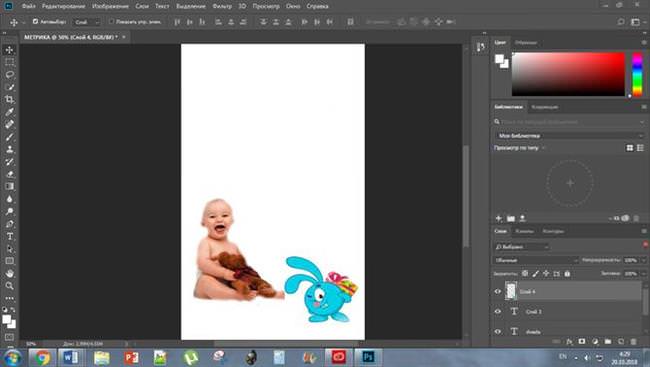
Task: Select the Rectangular Marquee tool
Action: click(x=10, y=62)
